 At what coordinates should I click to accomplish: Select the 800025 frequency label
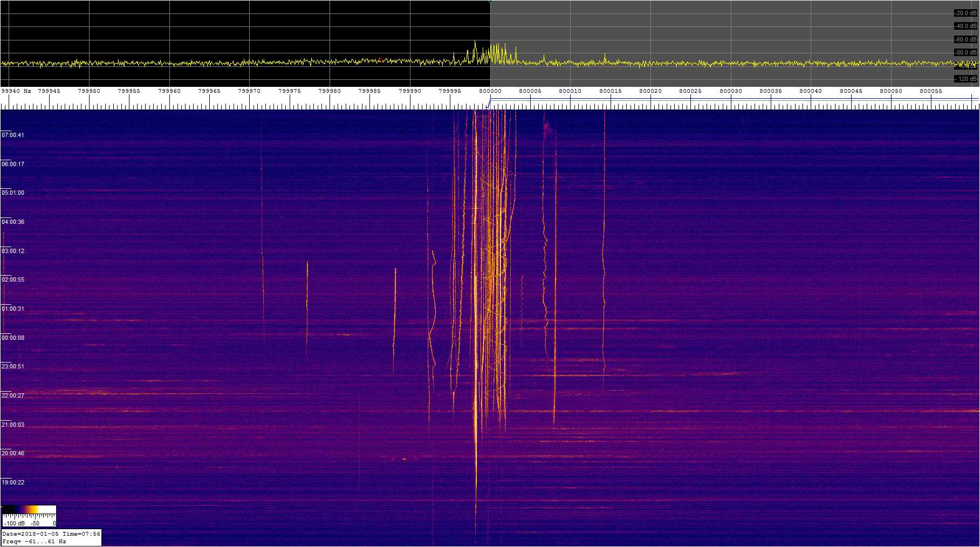(690, 91)
